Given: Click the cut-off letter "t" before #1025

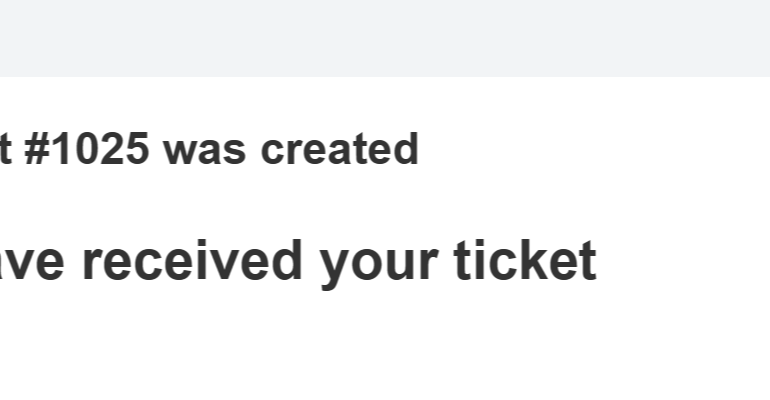Looking at the screenshot, I should tap(5, 150).
